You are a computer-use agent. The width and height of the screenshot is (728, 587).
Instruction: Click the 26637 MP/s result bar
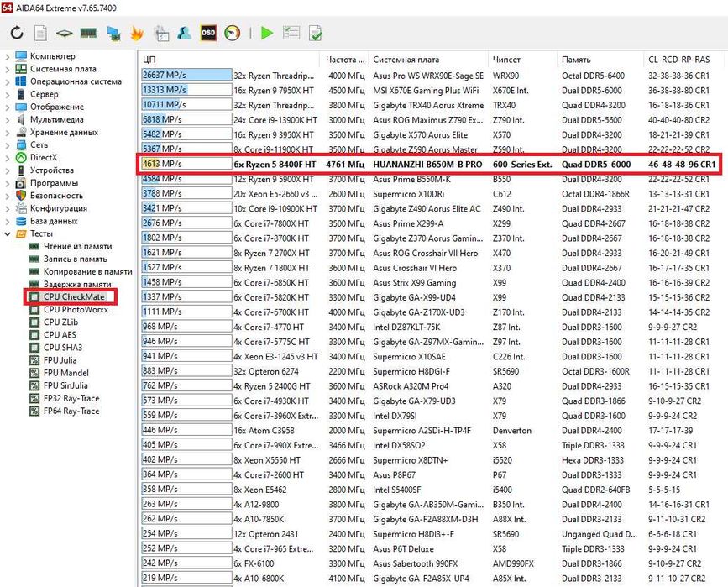(x=186, y=76)
